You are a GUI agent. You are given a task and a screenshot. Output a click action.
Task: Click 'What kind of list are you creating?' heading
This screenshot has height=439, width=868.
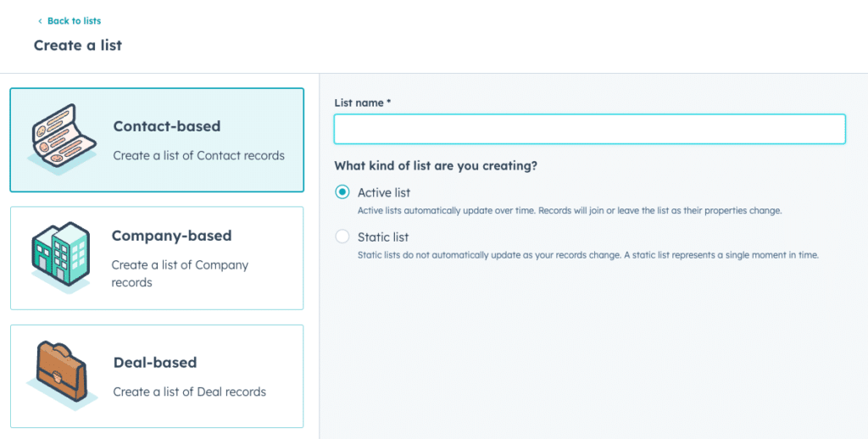[436, 166]
